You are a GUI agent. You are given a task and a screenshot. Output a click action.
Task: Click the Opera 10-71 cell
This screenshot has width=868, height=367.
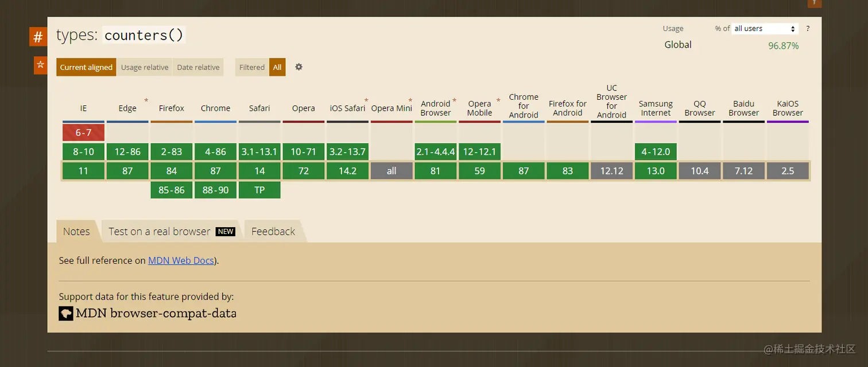pos(304,152)
